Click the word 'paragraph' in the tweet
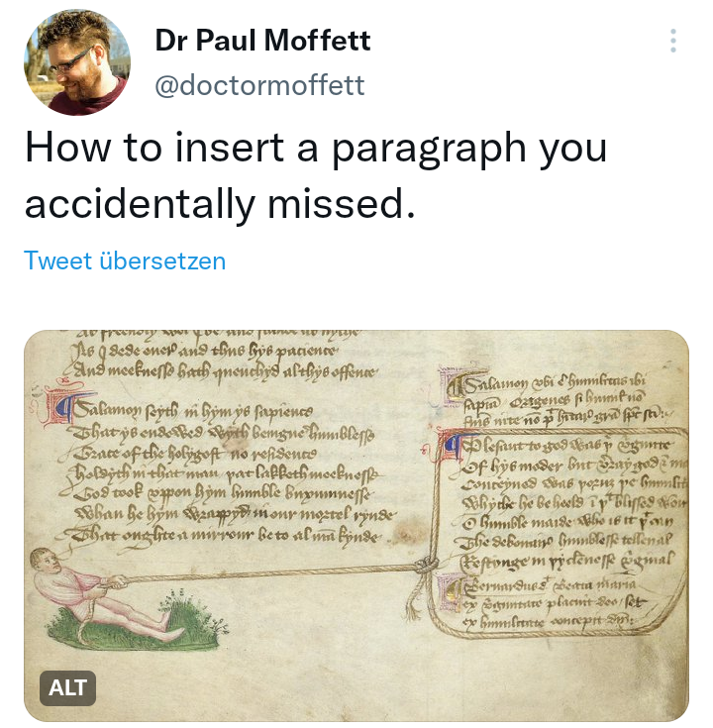The image size is (713, 728). coord(430,149)
